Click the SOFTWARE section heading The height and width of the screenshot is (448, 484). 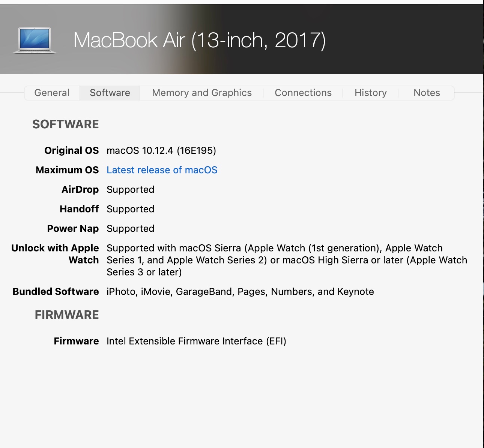66,124
